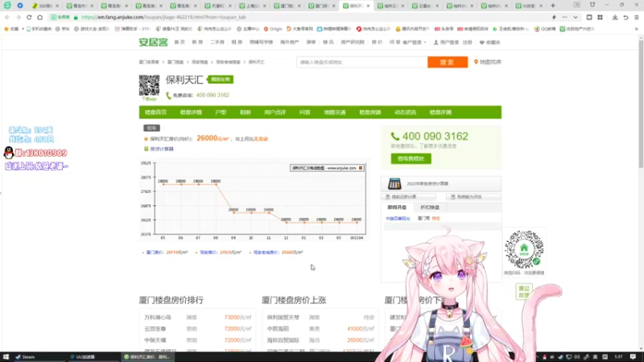Click the 安居客 site logo
The height and width of the screenshot is (362, 644).
pyautogui.click(x=153, y=43)
